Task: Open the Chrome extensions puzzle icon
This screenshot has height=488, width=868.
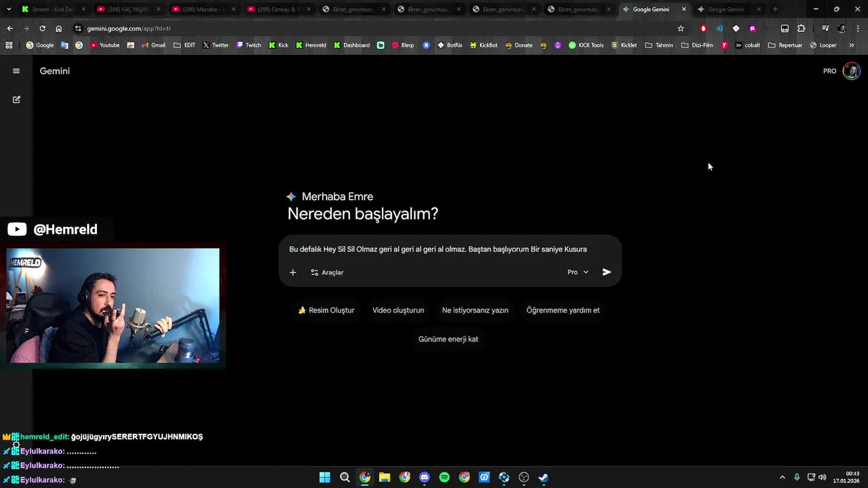Action: pyautogui.click(x=801, y=28)
